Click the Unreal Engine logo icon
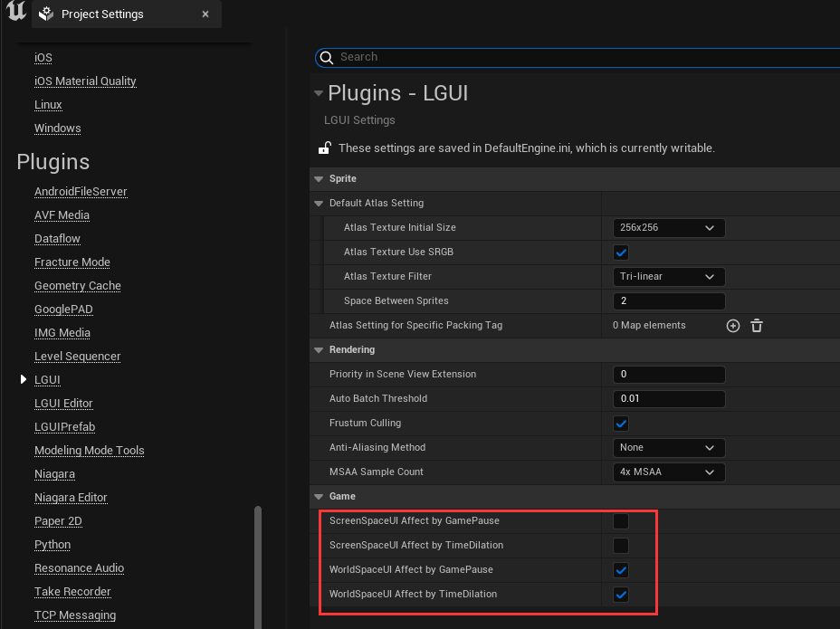The width and height of the screenshot is (840, 629). click(x=15, y=13)
